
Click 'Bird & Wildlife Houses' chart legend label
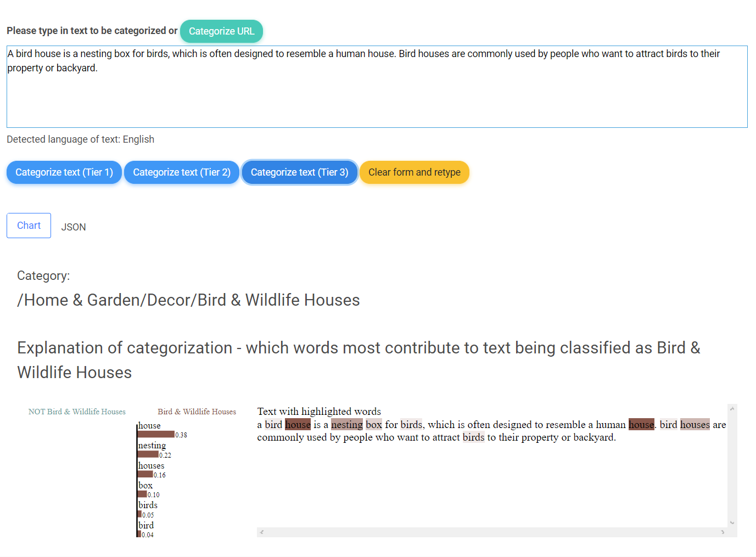pos(197,412)
